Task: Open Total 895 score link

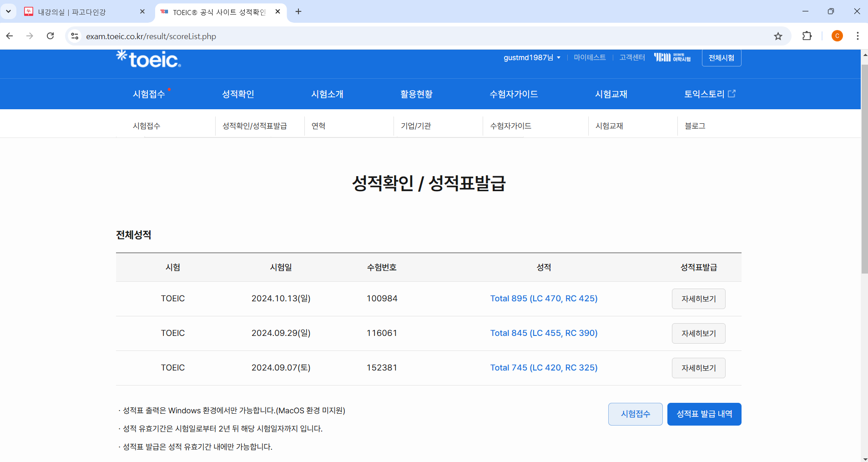Action: click(x=544, y=299)
